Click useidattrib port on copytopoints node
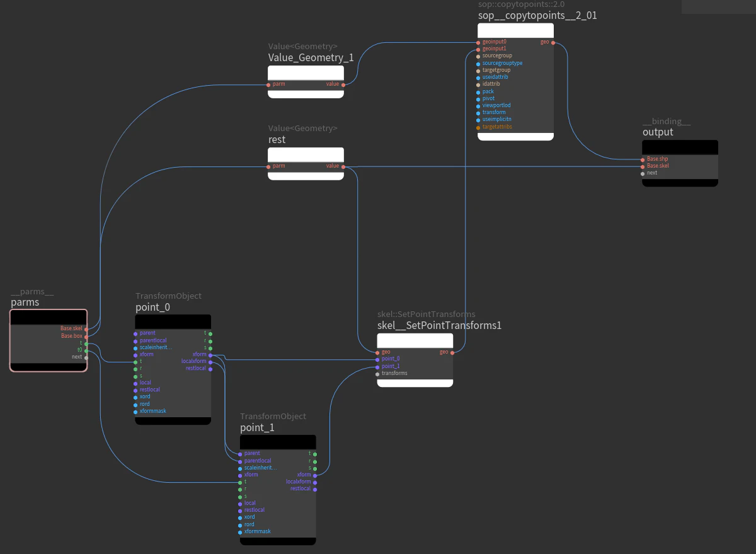The image size is (756, 554). pos(478,78)
